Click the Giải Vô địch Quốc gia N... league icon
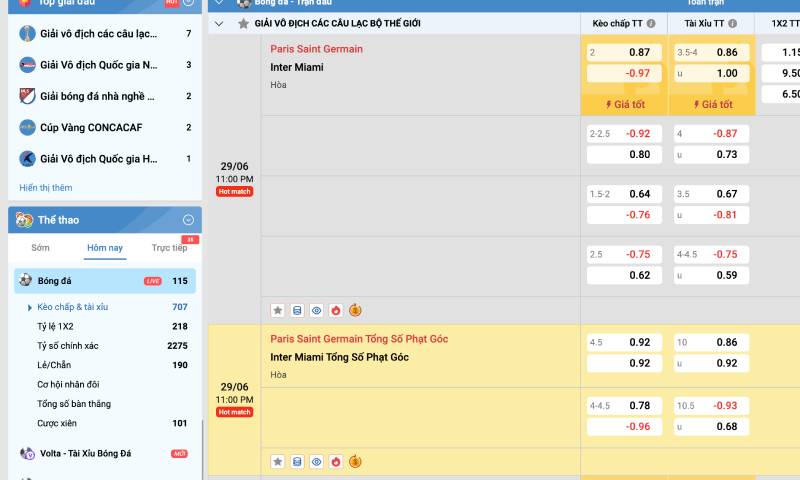The image size is (800, 480). [x=27, y=65]
